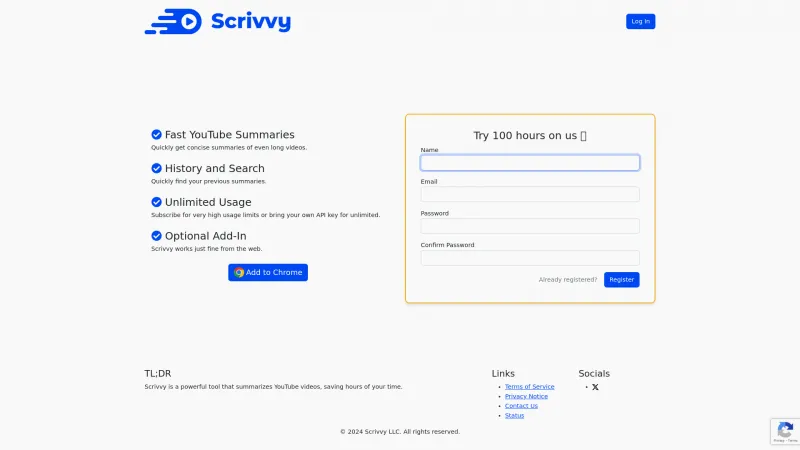
Task: Click the X social media icon
Action: tap(595, 387)
